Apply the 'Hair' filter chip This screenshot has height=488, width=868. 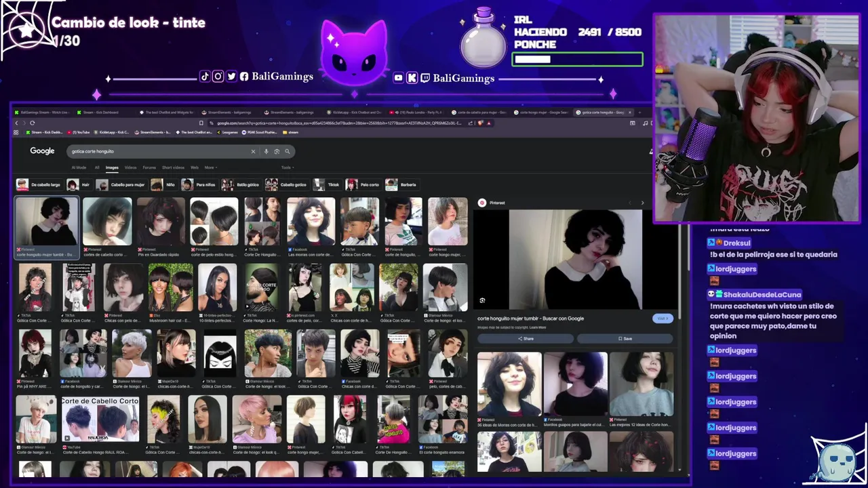[x=79, y=184]
